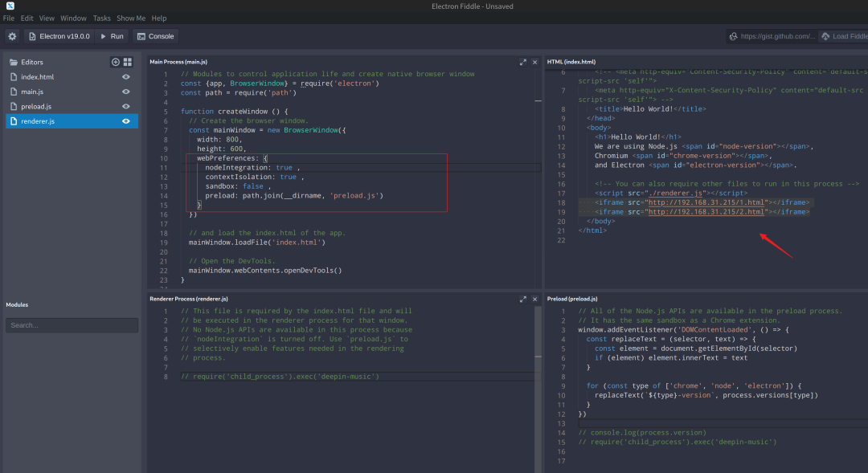Open the Console panel
The image size is (868, 473).
pos(155,36)
